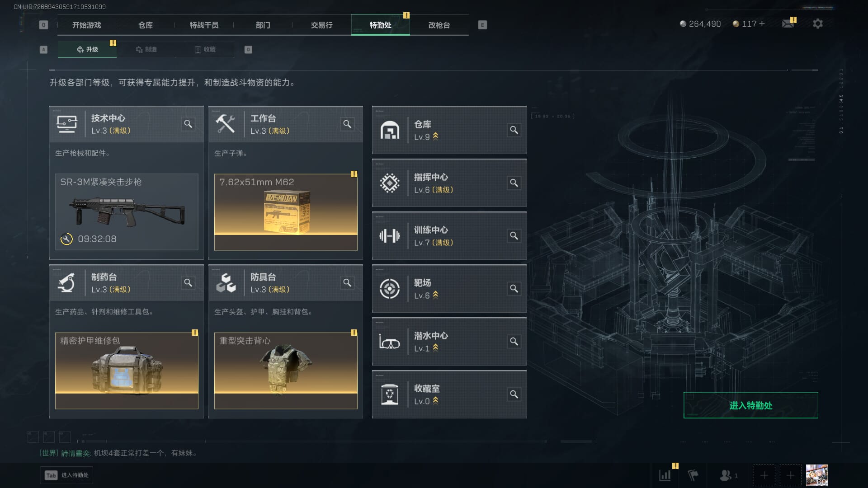Open the mail envelope icon
The width and height of the screenshot is (868, 488).
tap(788, 23)
